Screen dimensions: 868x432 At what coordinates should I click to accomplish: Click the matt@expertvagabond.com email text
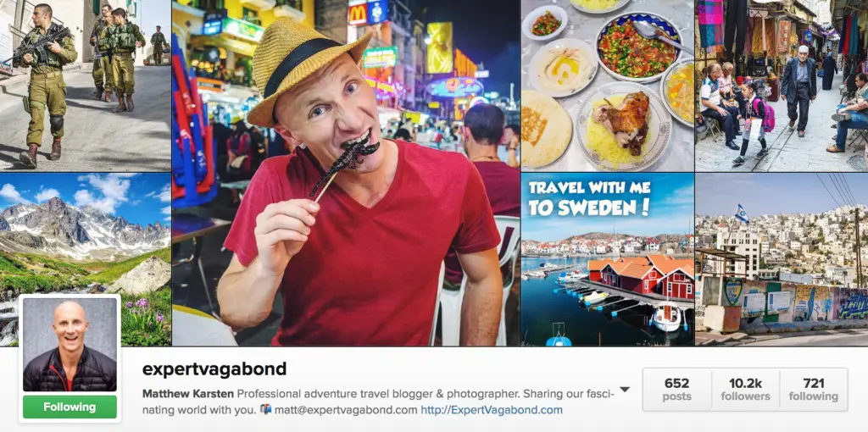point(346,410)
